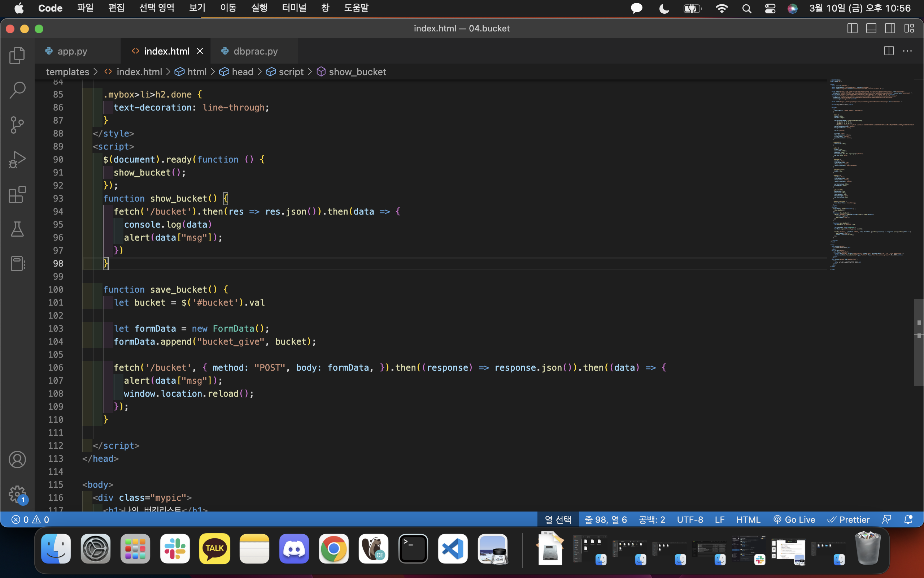Viewport: 924px width, 578px height.
Task: Open the editor More Actions ellipsis
Action: [907, 51]
